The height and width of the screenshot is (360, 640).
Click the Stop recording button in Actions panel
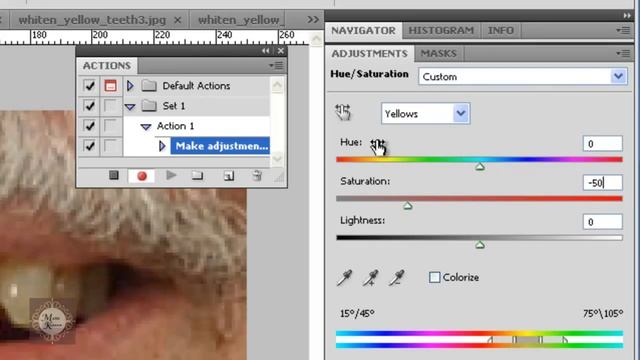coord(114,176)
